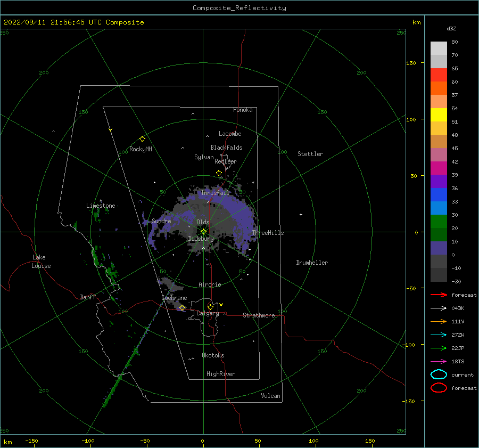This screenshot has width=479, height=448.
Task: Click the current legend text
Action: click(463, 374)
